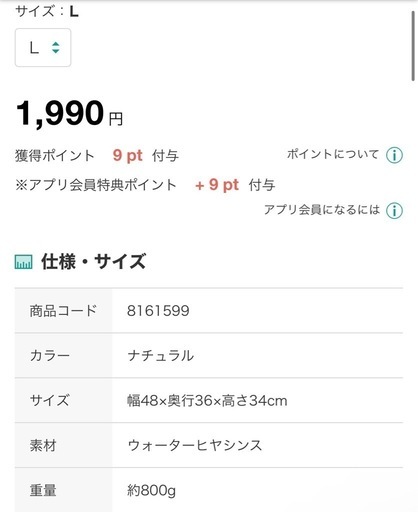Click the カラー row label
The image size is (418, 512).
point(50,355)
